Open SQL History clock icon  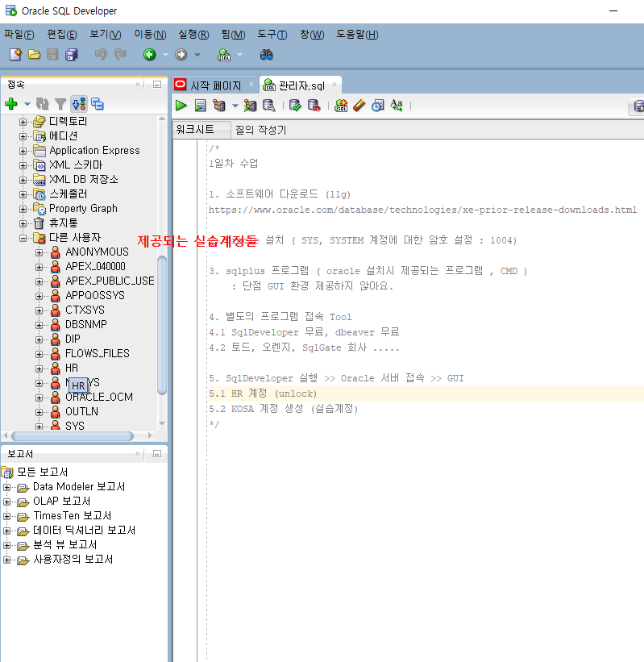click(378, 106)
